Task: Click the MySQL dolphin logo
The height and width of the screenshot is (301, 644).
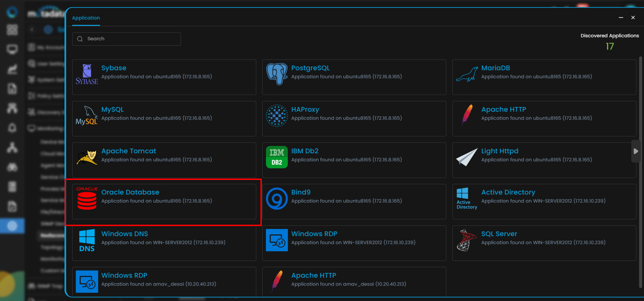Action: [87, 115]
